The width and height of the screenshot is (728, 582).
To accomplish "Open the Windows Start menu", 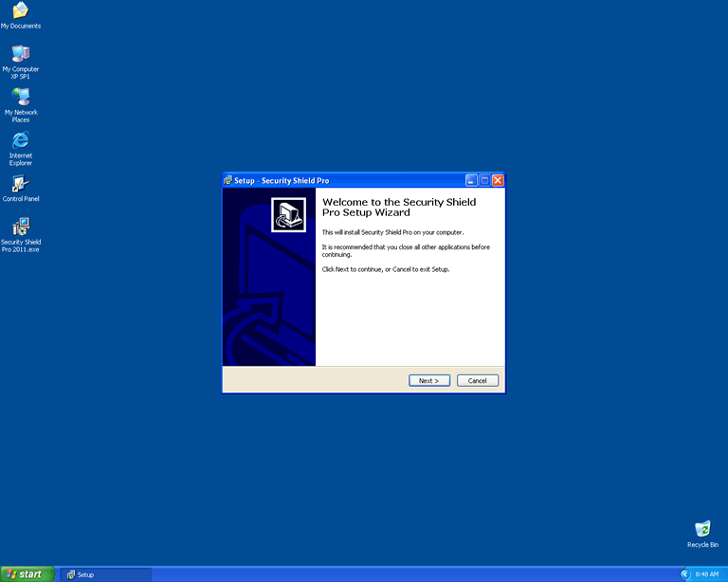I will pos(27,574).
